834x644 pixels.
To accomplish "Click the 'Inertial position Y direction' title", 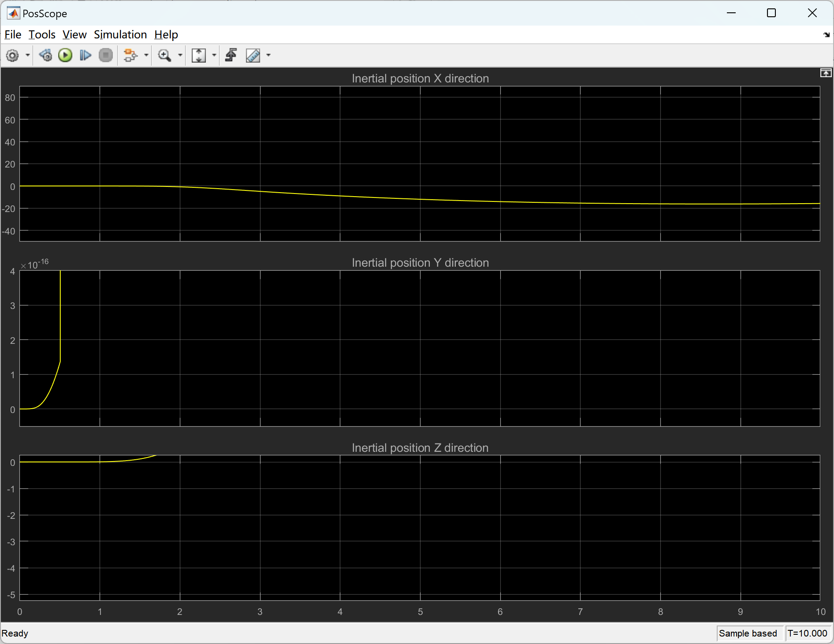I will (x=420, y=263).
